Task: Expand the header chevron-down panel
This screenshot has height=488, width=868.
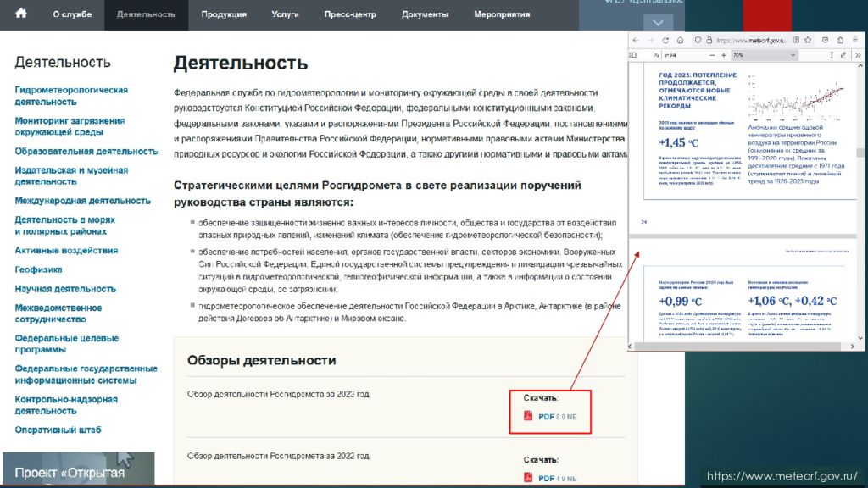Action: click(658, 23)
